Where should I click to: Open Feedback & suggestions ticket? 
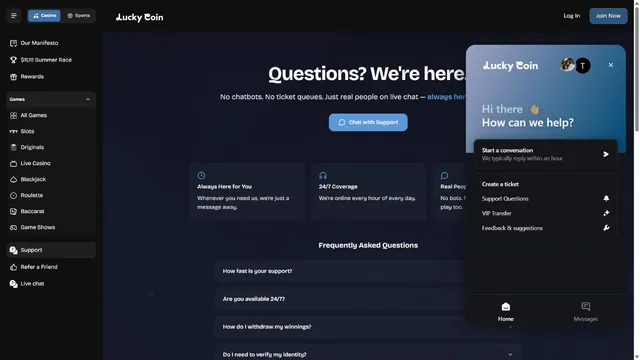click(x=545, y=228)
